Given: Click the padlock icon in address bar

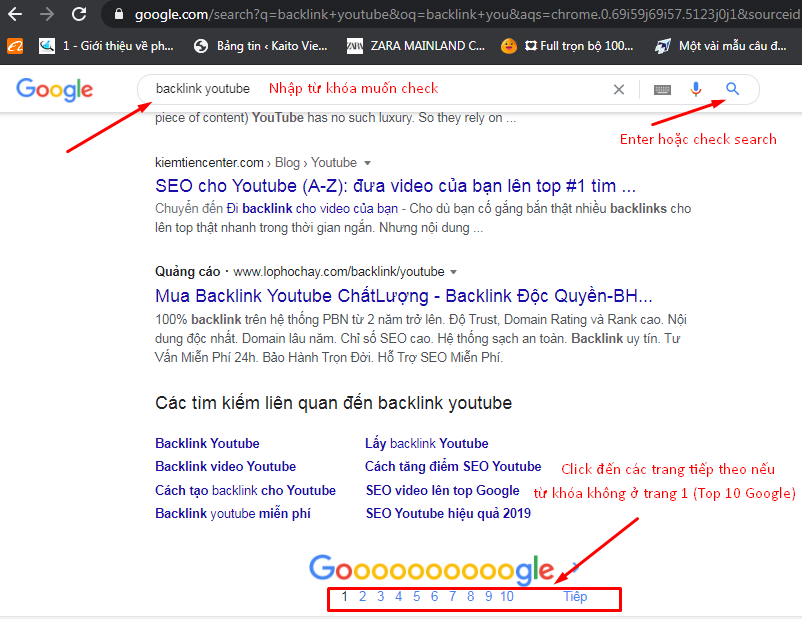Looking at the screenshot, I should (x=119, y=14).
